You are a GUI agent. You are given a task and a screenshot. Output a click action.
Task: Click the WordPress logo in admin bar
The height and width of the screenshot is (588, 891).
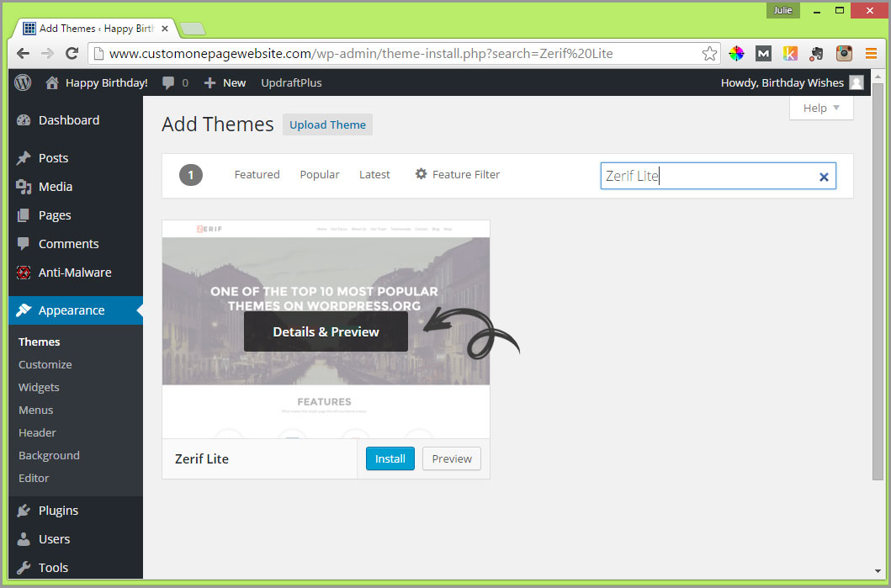point(23,83)
